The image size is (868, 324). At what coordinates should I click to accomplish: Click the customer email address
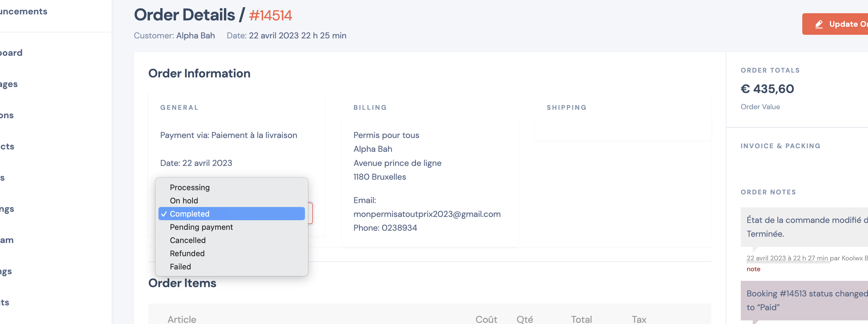tap(426, 214)
